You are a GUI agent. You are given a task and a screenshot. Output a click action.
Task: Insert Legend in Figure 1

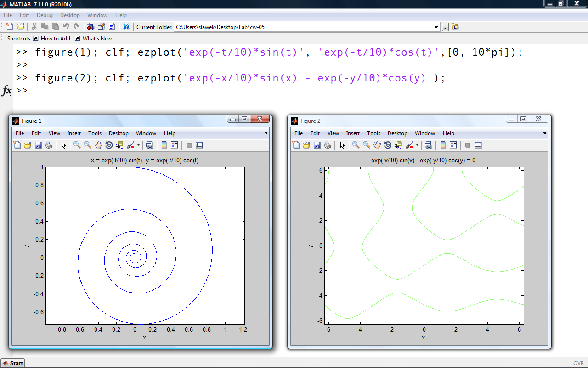point(175,145)
